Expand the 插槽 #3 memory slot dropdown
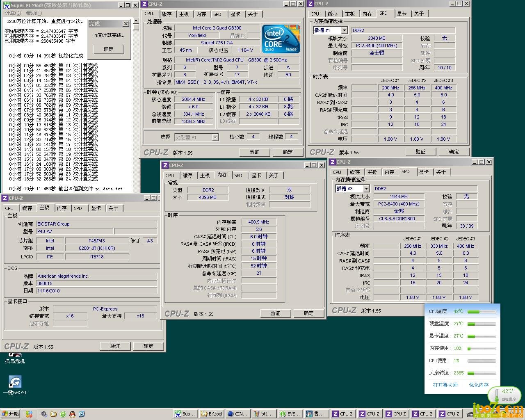The height and width of the screenshot is (420, 525). [x=366, y=189]
